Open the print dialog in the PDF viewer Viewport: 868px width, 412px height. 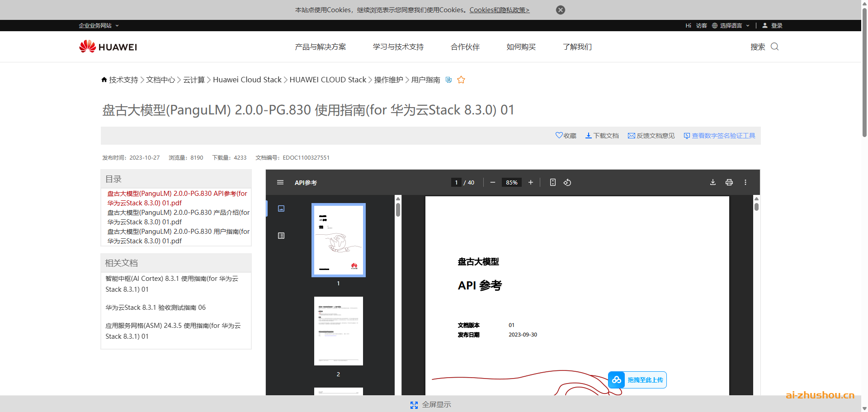(729, 182)
